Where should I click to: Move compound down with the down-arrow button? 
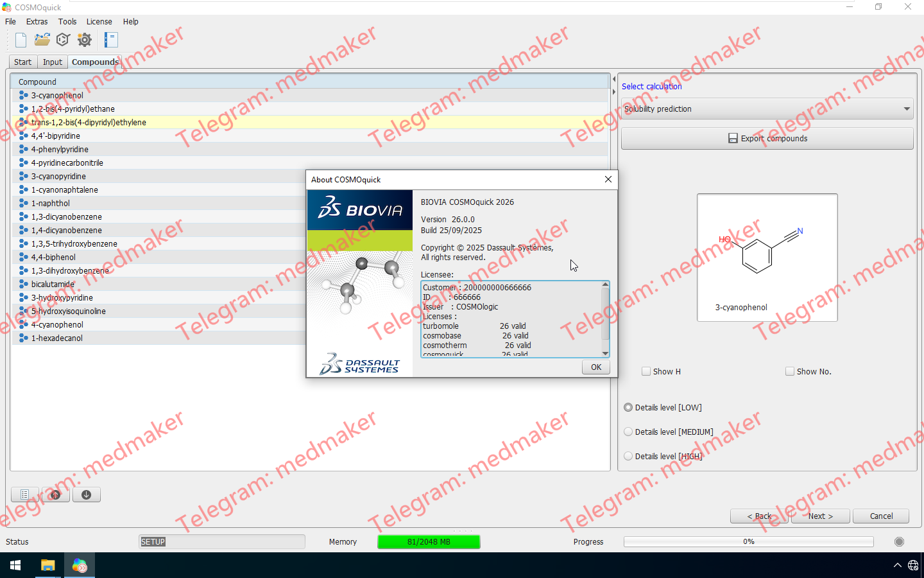(86, 495)
